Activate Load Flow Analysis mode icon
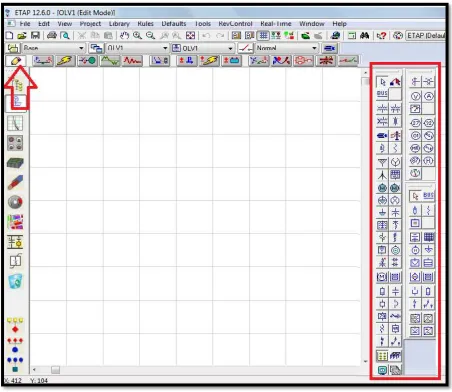 43,61
